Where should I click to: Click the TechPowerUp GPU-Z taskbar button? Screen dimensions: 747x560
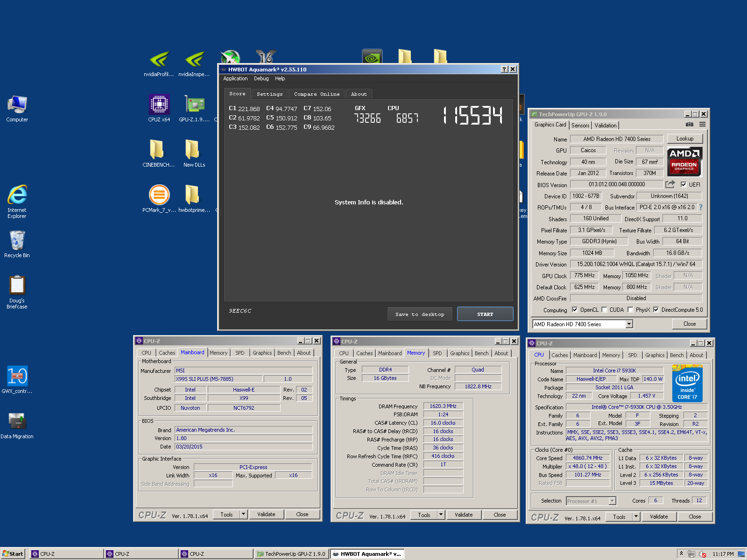pyautogui.click(x=292, y=554)
